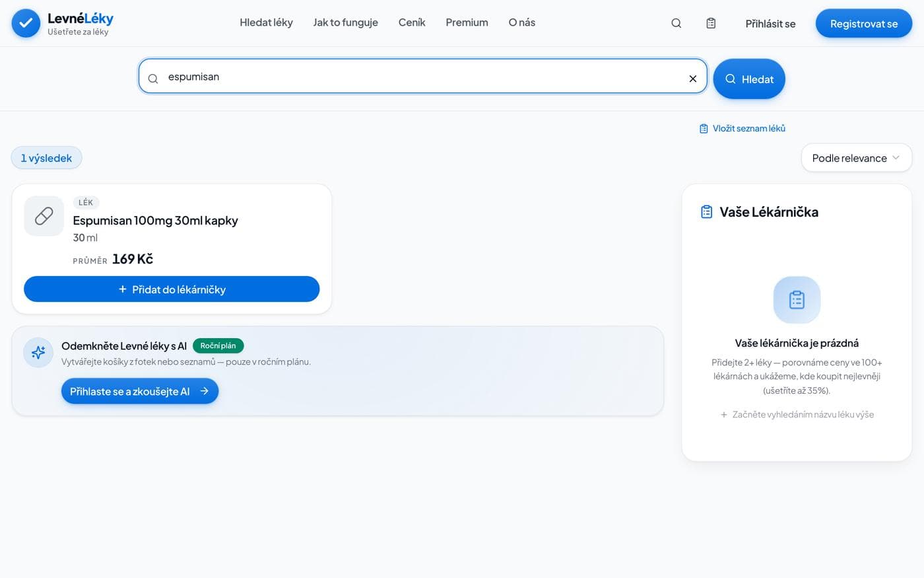This screenshot has width=924, height=578.
Task: Add Espumisan with Přidat do lékárničky
Action: (172, 289)
